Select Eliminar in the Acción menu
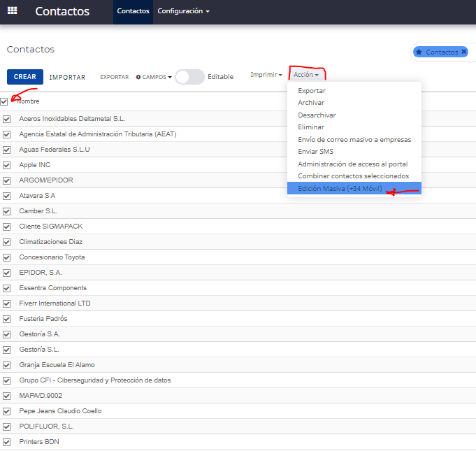Viewport: 476px width, 451px height. (x=311, y=127)
